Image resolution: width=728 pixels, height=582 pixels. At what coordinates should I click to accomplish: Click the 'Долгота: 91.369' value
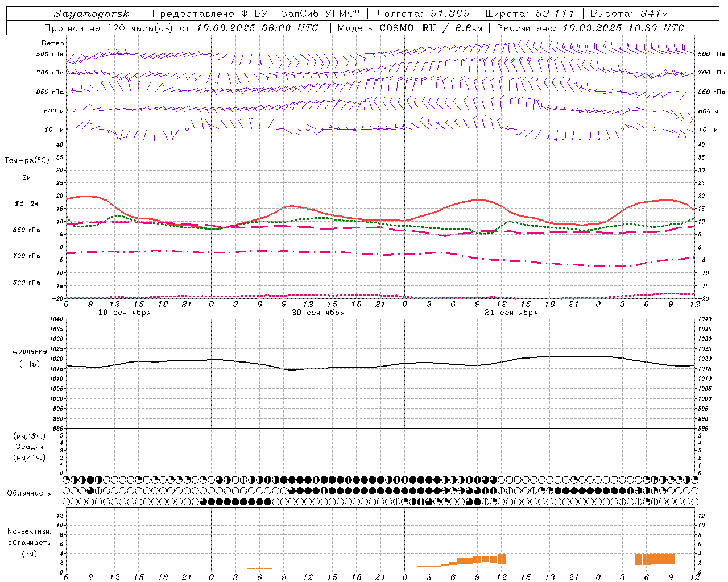pos(423,14)
